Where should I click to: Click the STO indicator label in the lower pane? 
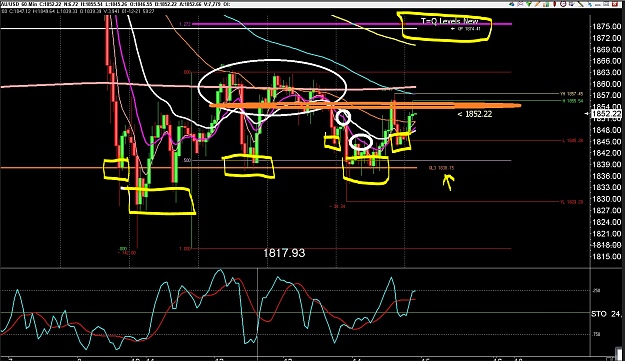coord(606,314)
